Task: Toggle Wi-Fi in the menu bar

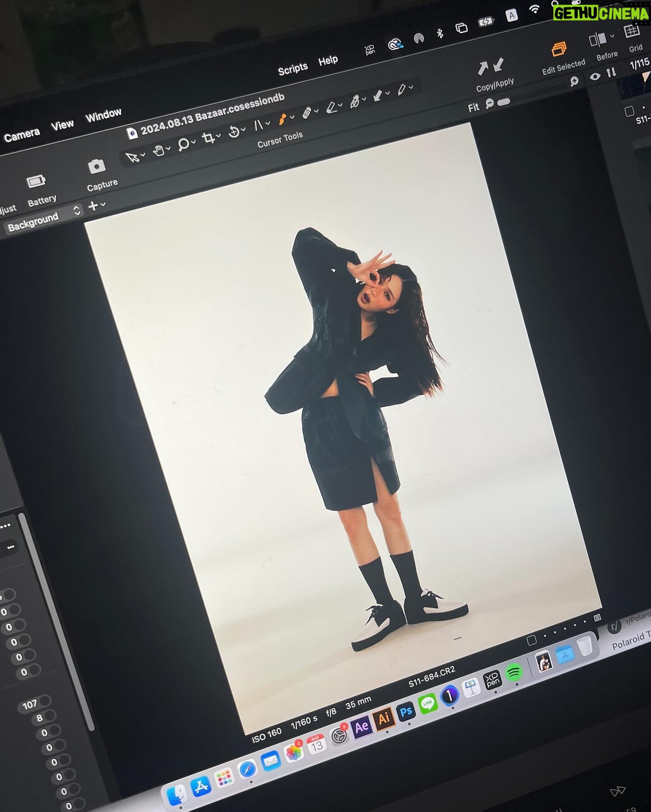Action: coord(534,9)
